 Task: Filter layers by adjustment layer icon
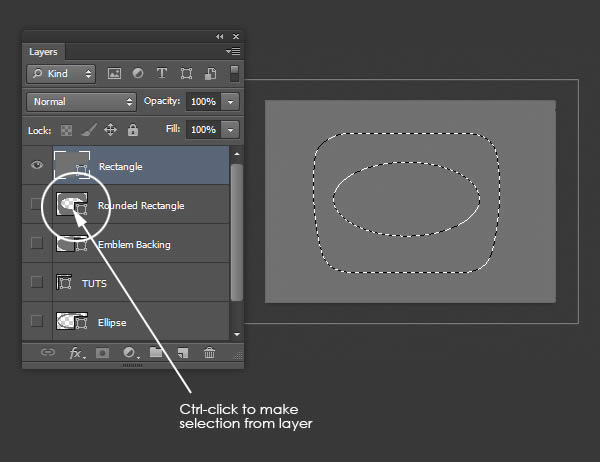138,73
